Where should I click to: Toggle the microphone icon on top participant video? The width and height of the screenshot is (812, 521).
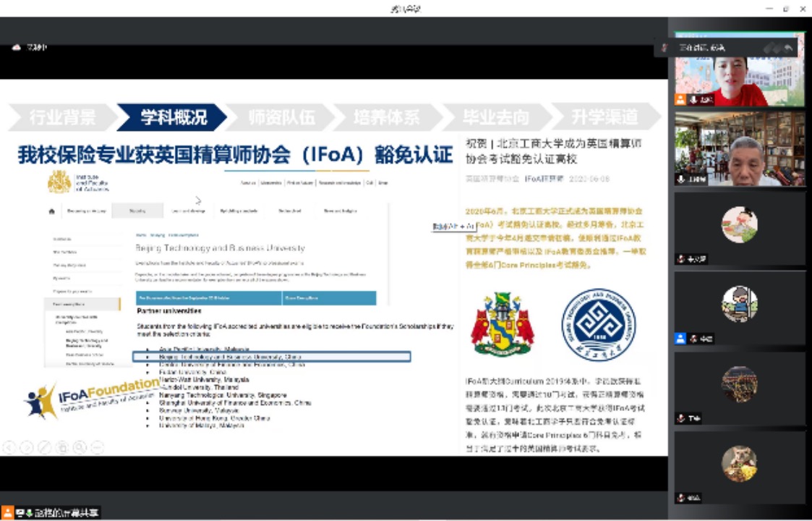[x=692, y=100]
